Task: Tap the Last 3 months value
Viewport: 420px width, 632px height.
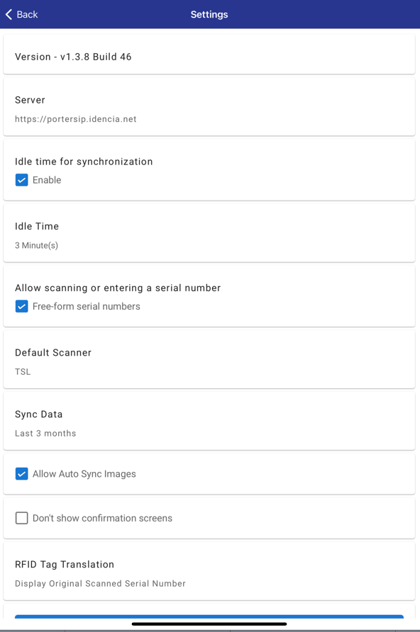Action: 46,433
